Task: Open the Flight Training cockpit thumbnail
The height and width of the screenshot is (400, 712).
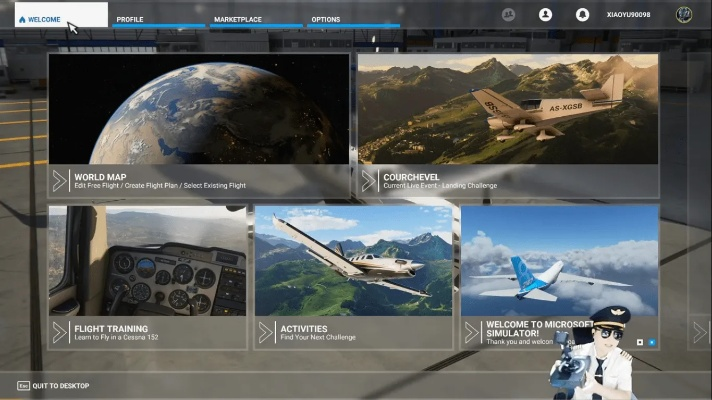Action: (x=147, y=260)
